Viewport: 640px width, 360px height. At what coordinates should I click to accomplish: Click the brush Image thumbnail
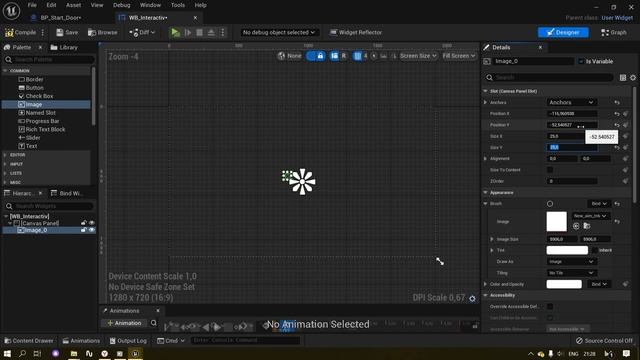[557, 222]
